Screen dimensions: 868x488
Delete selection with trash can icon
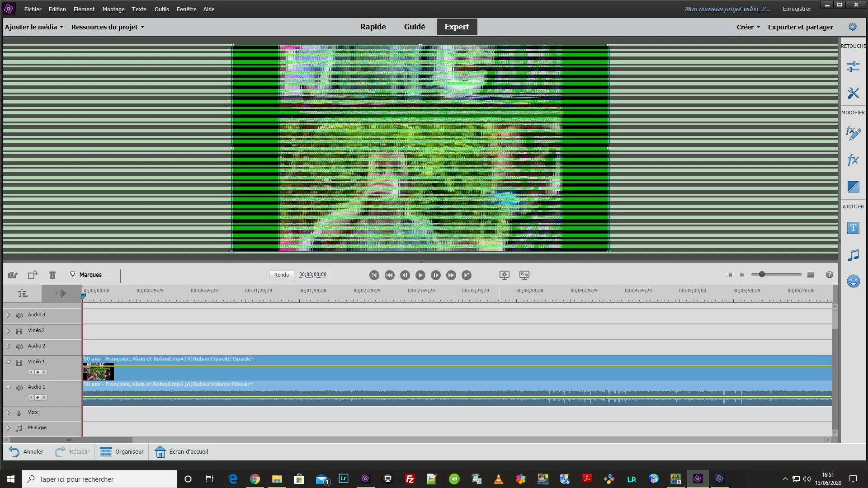tap(52, 275)
